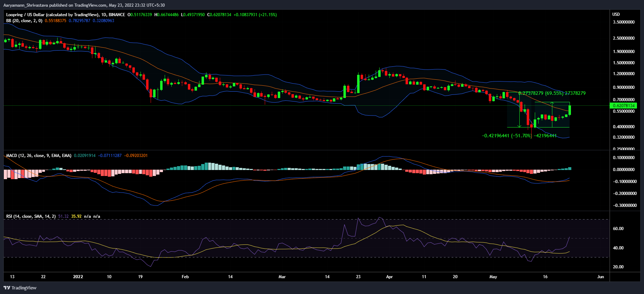Open the MACD (12, 26, close, 9) indicator legend
The width and height of the screenshot is (644, 294).
(39, 156)
